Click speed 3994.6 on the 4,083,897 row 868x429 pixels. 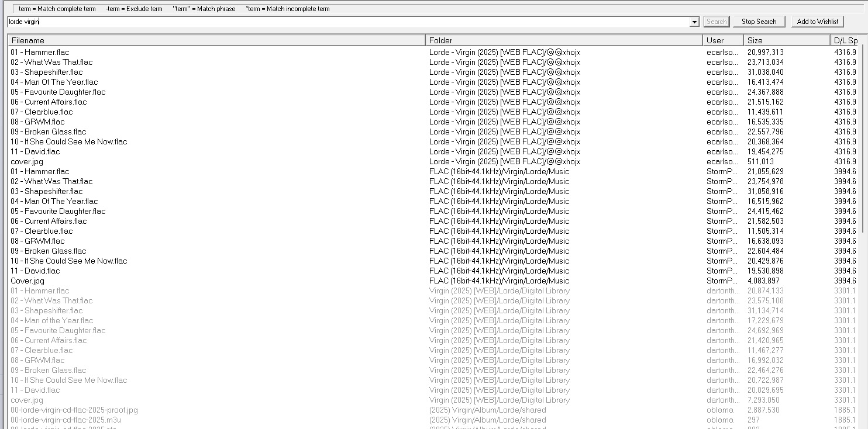coord(845,281)
